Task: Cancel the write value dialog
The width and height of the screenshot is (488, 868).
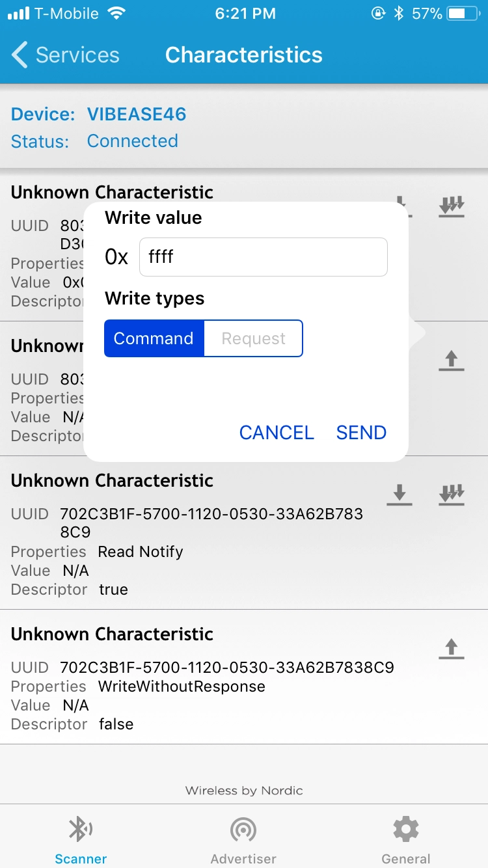Action: 277,433
